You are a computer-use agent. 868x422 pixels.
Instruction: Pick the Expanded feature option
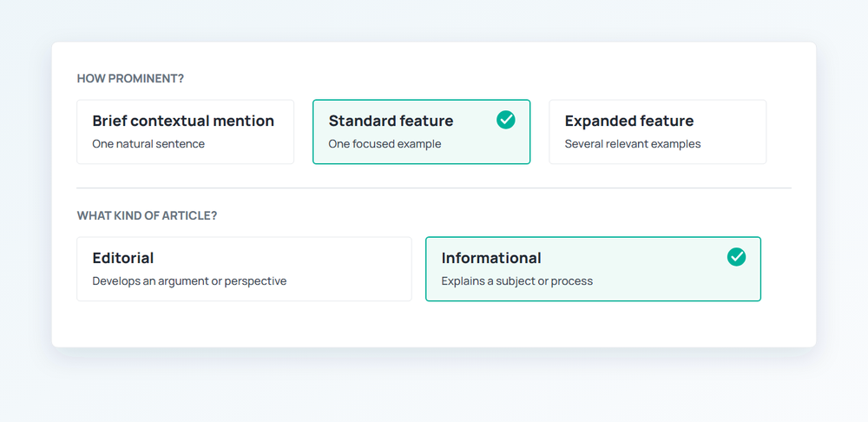pyautogui.click(x=658, y=132)
